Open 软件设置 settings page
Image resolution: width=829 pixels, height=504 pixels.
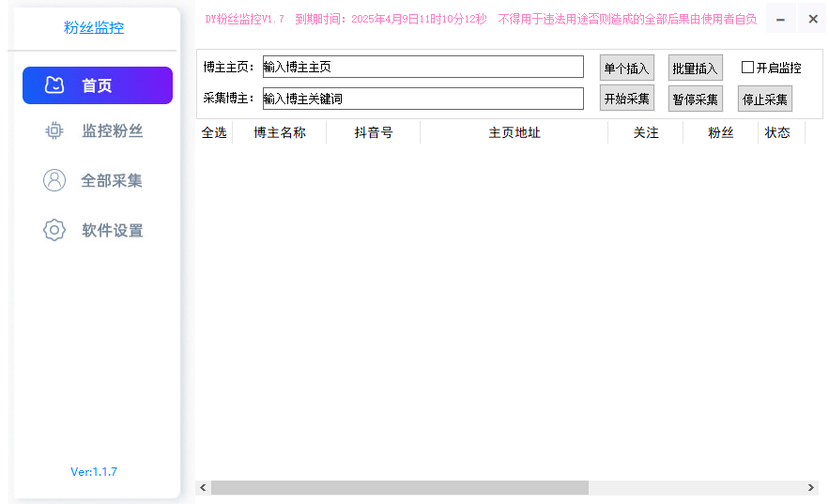click(x=112, y=230)
